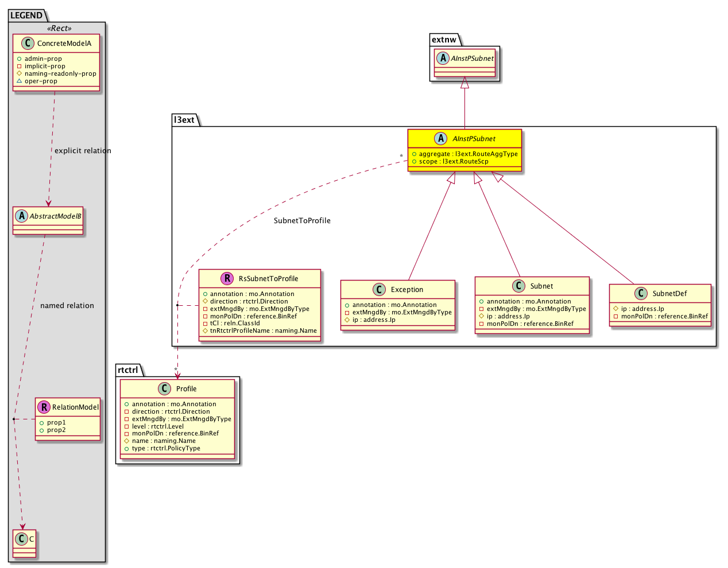Click the C icon of ConcreteModelA
This screenshot has height=568, width=728.
tap(28, 43)
